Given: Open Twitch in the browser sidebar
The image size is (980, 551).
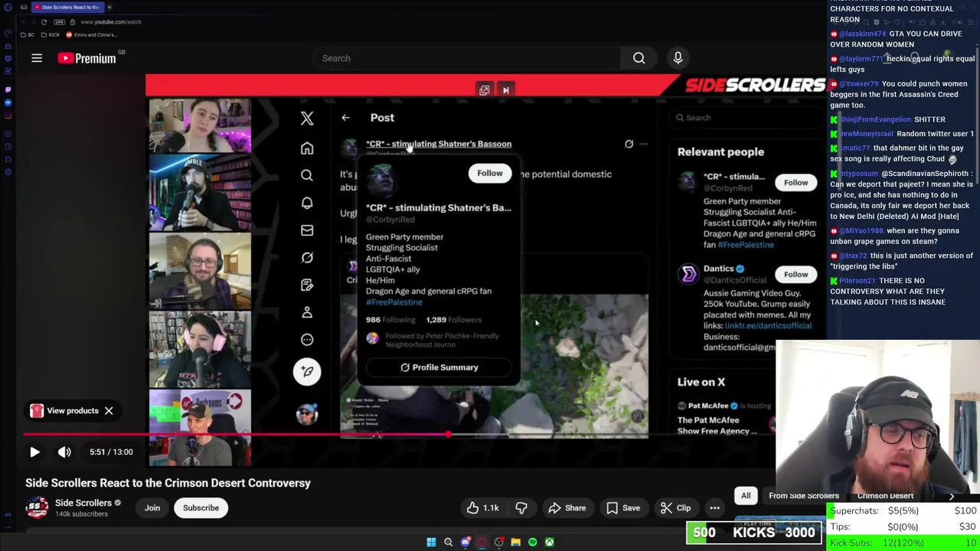Looking at the screenshot, I should tap(8, 88).
